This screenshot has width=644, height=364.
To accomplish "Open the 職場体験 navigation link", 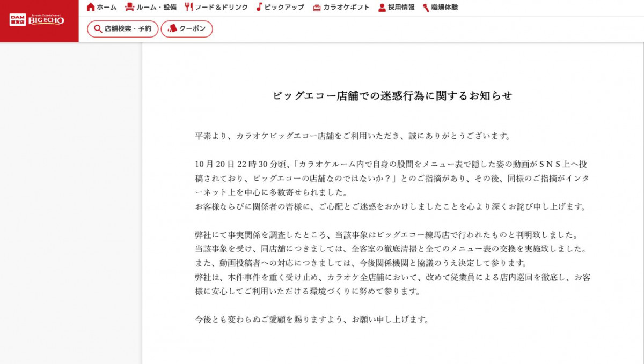I will point(444,8).
